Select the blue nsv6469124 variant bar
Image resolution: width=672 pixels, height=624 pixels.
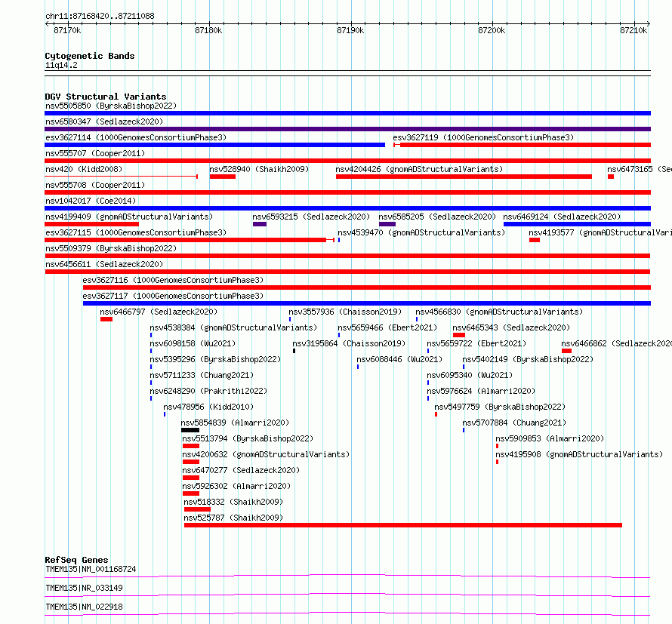coord(578,224)
